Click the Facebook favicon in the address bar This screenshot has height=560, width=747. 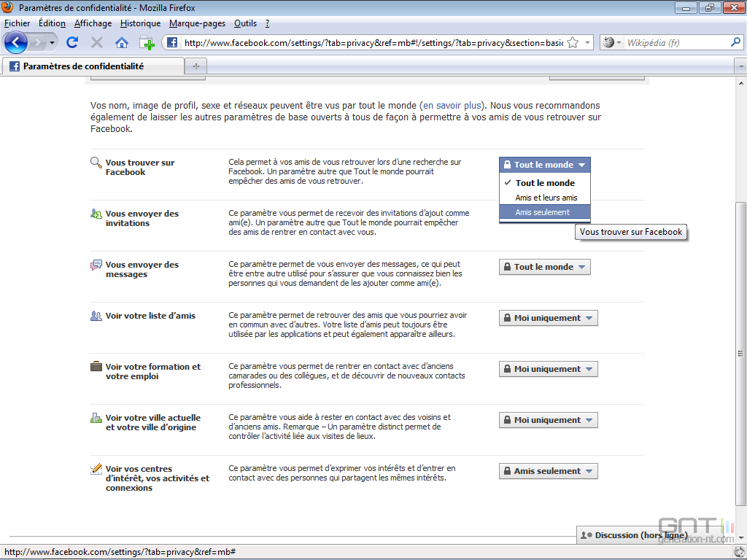coord(172,42)
